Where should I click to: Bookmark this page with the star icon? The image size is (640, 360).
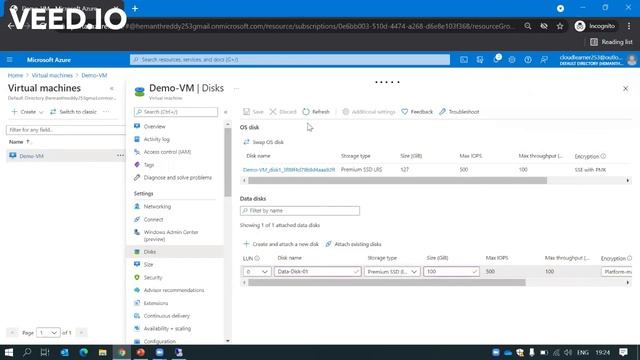pos(560,26)
